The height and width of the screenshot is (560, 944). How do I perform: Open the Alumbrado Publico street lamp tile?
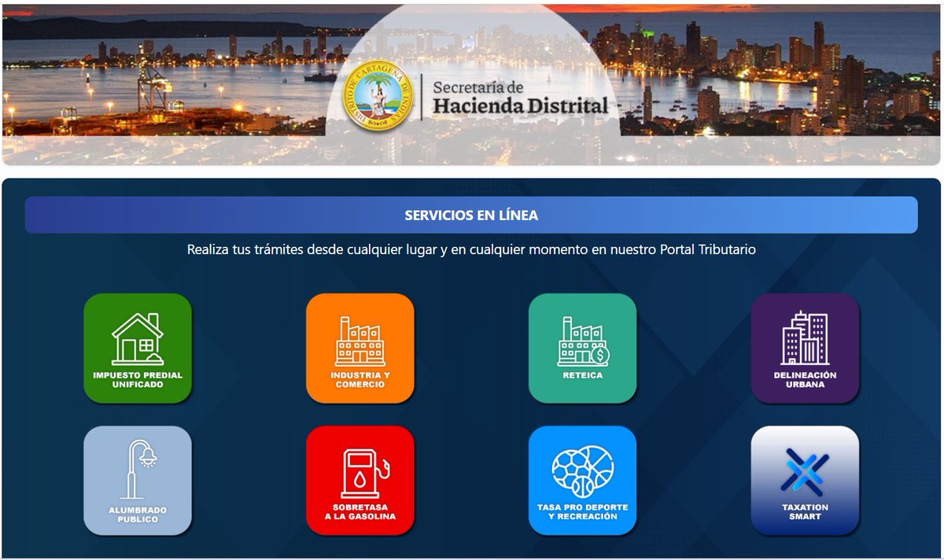[138, 481]
